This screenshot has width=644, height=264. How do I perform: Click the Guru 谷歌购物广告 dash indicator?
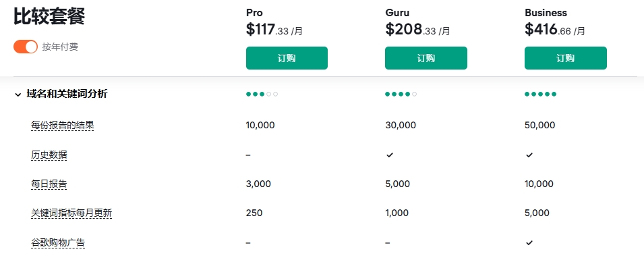pos(387,242)
